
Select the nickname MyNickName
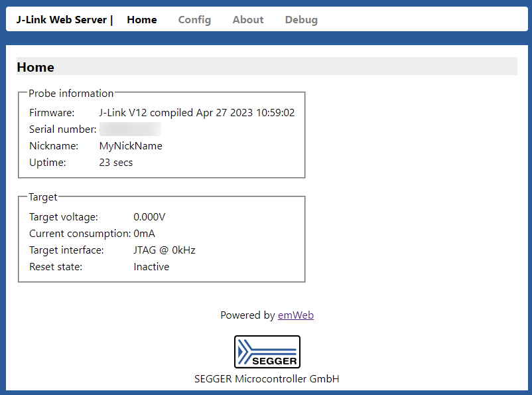click(131, 145)
